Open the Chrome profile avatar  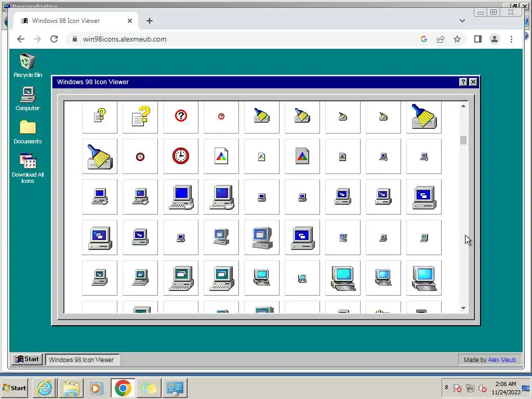495,39
